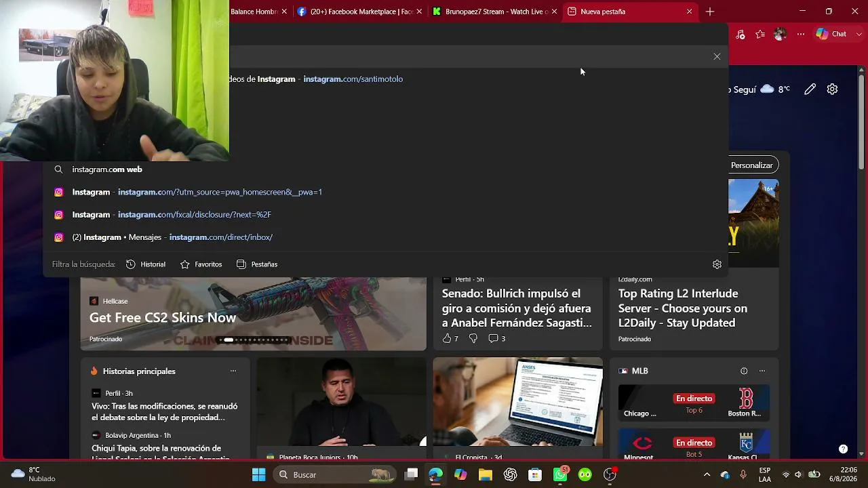
Task: Open the Top Rating L2 Interlude ad
Action: pyautogui.click(x=682, y=308)
